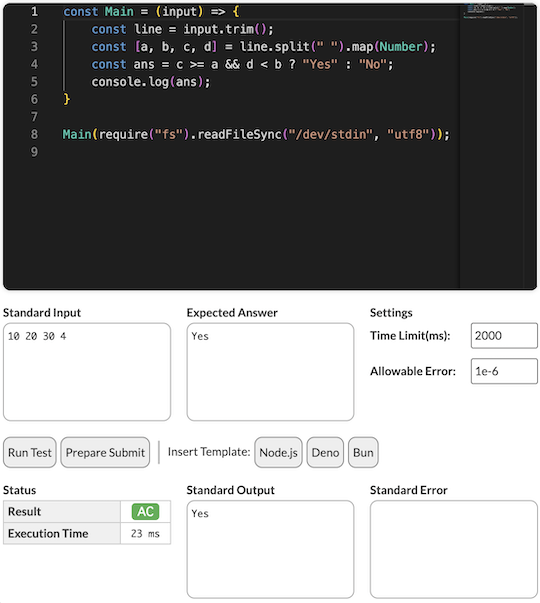Focus the Standard Input text area
Image resolution: width=540 pixels, height=603 pixels.
point(87,372)
